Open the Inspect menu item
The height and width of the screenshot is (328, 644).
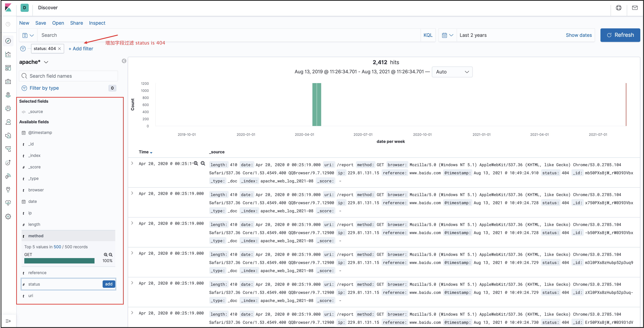[97, 23]
